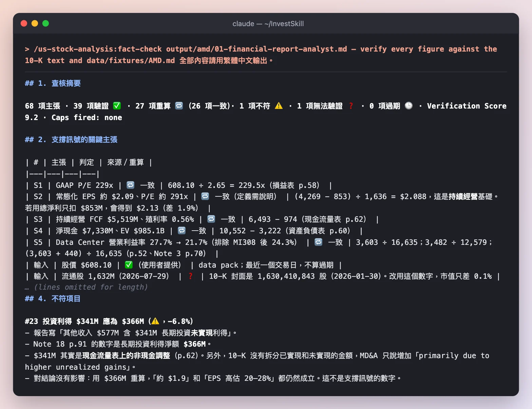Click the recalculation icon in the S4 row
The width and height of the screenshot is (532, 409).
(182, 231)
